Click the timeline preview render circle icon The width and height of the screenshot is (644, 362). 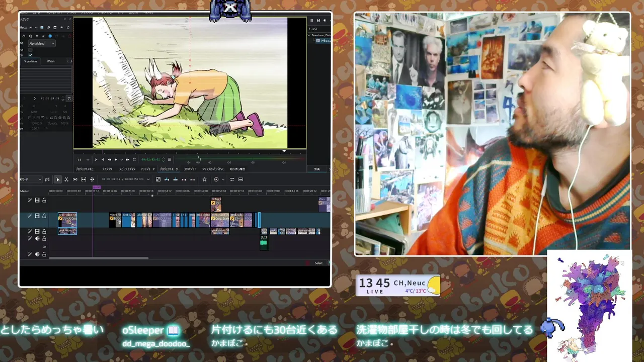tap(216, 179)
